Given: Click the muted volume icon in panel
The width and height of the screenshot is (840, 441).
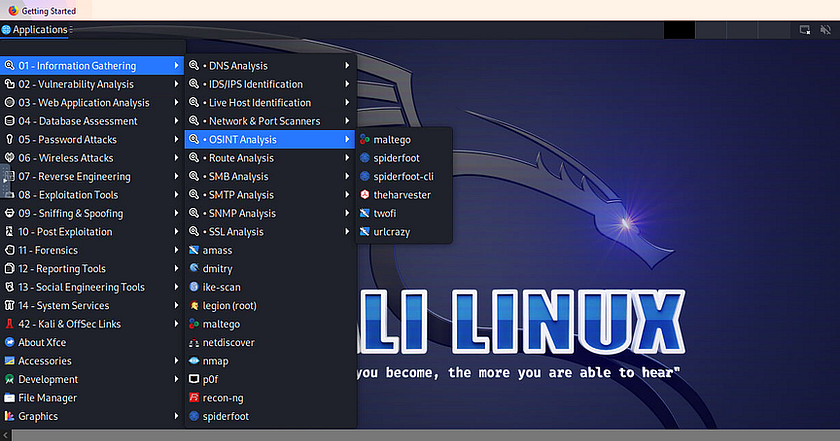Looking at the screenshot, I should point(825,29).
